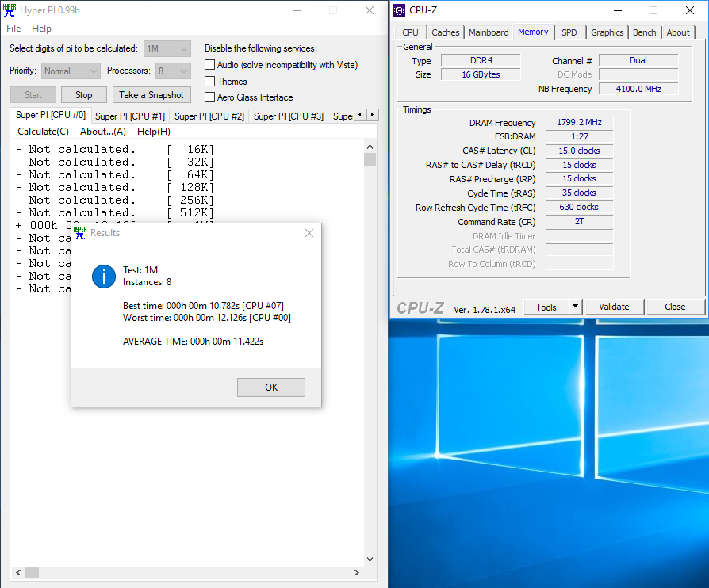Click the Validate button in CPU-Z
Screen dimensions: 709x588
click(614, 307)
